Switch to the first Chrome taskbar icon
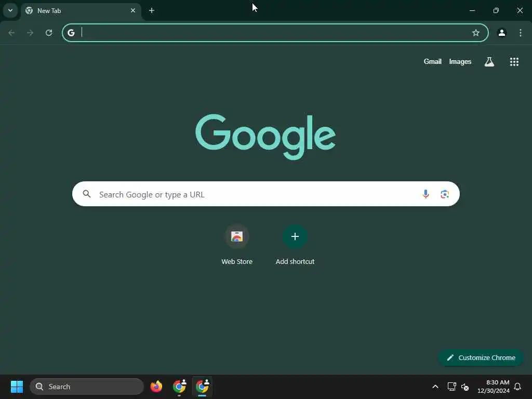Image resolution: width=532 pixels, height=399 pixels. [x=179, y=387]
